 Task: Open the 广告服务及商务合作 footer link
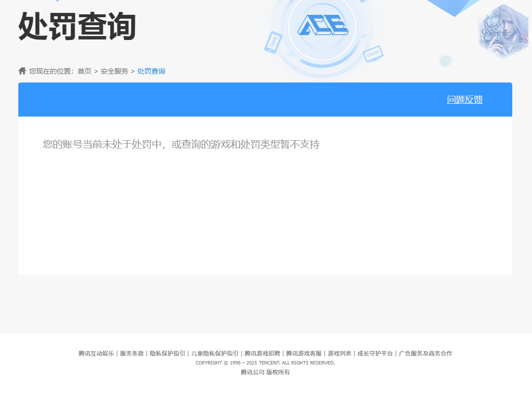425,354
